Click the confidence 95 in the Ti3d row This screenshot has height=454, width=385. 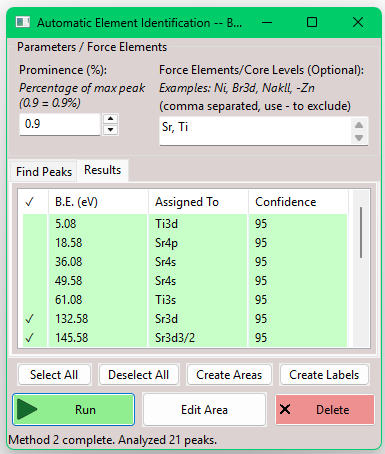tap(298, 224)
